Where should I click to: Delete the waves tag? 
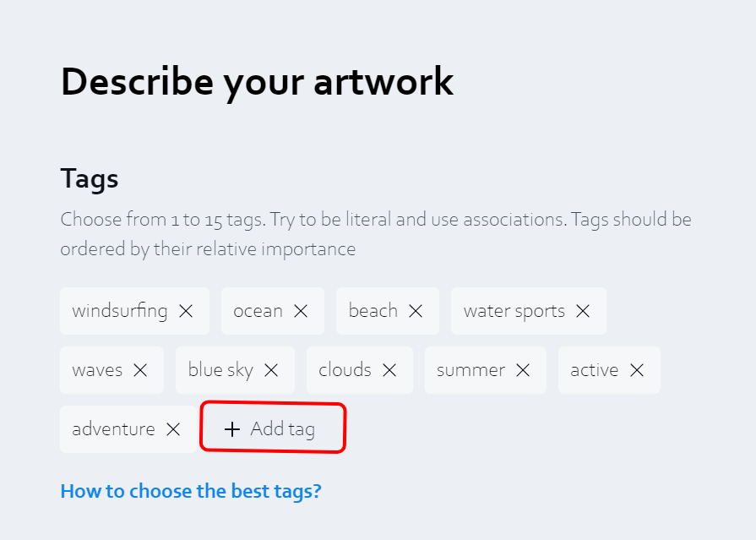click(x=140, y=370)
